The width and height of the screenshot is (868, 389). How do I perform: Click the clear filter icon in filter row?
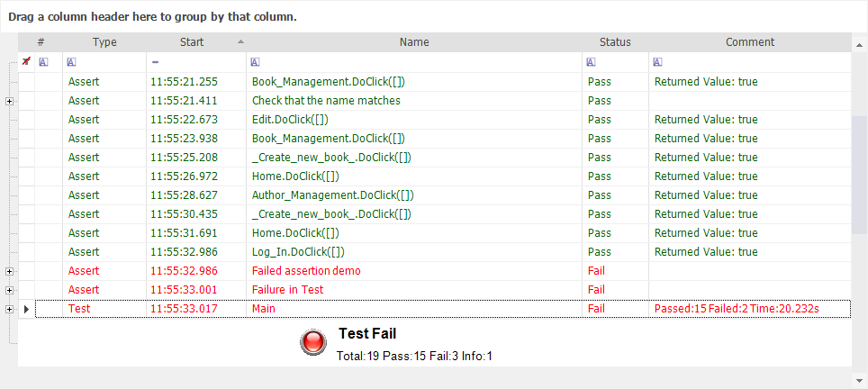tap(26, 61)
